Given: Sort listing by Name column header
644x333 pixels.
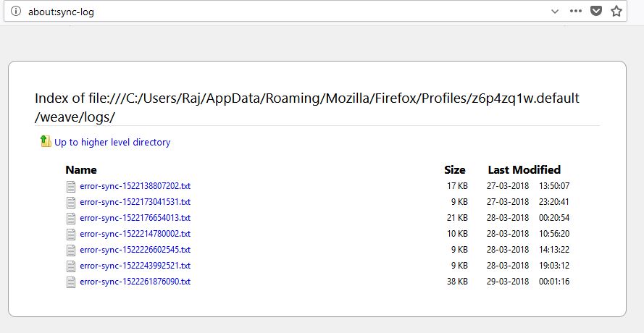Looking at the screenshot, I should point(81,170).
